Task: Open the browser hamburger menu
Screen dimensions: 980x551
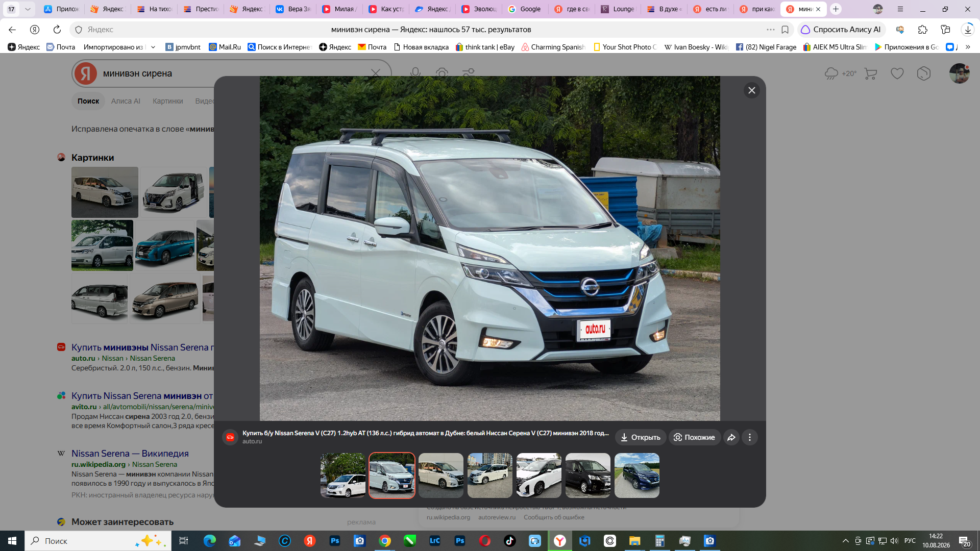Action: (x=900, y=9)
